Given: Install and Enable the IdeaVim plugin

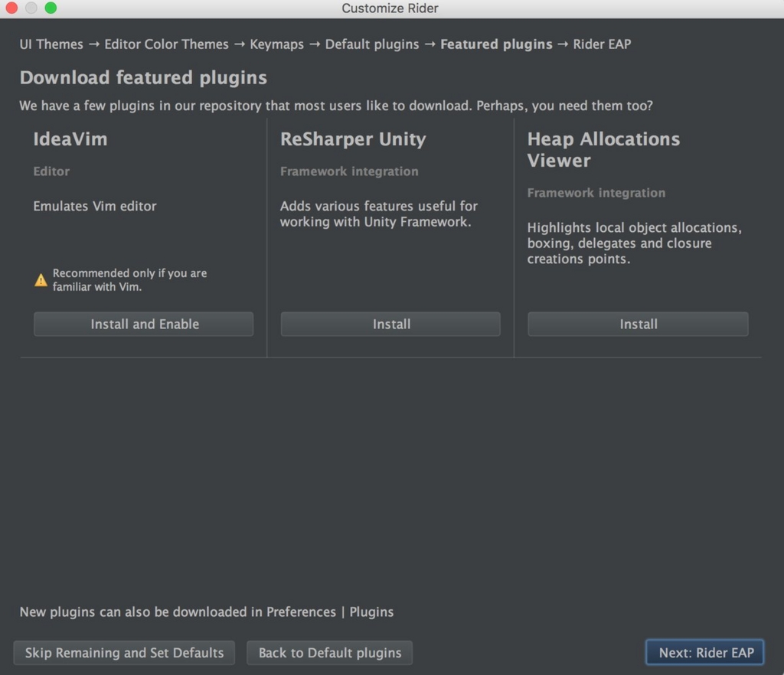Looking at the screenshot, I should 143,324.
